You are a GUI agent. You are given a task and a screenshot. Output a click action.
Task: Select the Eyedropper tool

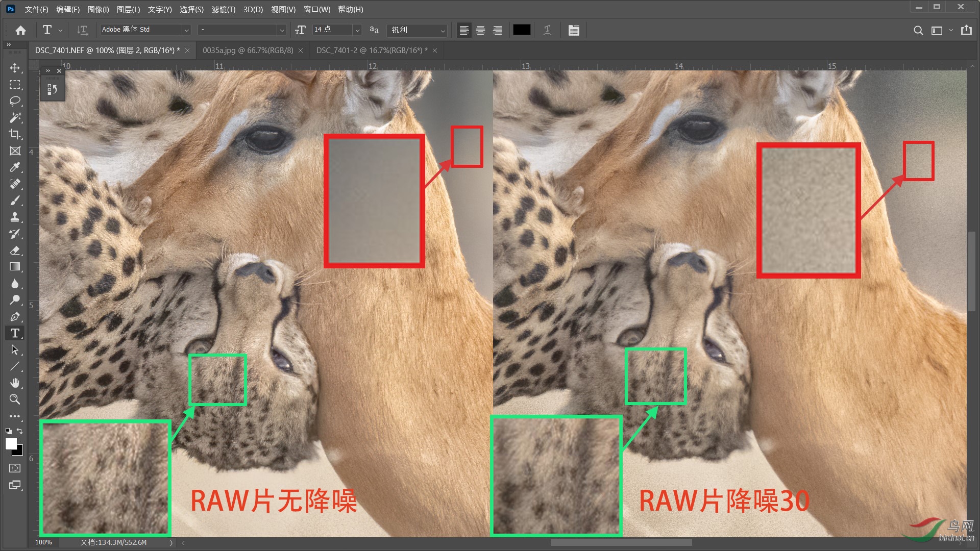click(x=15, y=167)
